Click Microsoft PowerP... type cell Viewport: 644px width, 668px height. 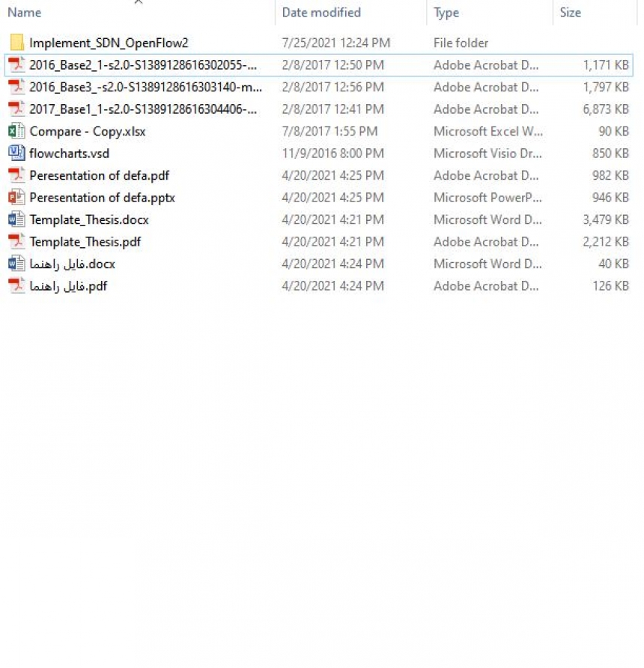pyautogui.click(x=487, y=198)
